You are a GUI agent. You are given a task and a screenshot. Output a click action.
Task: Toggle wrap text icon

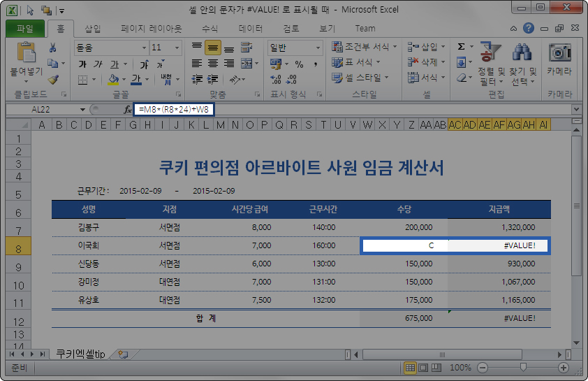tap(247, 48)
